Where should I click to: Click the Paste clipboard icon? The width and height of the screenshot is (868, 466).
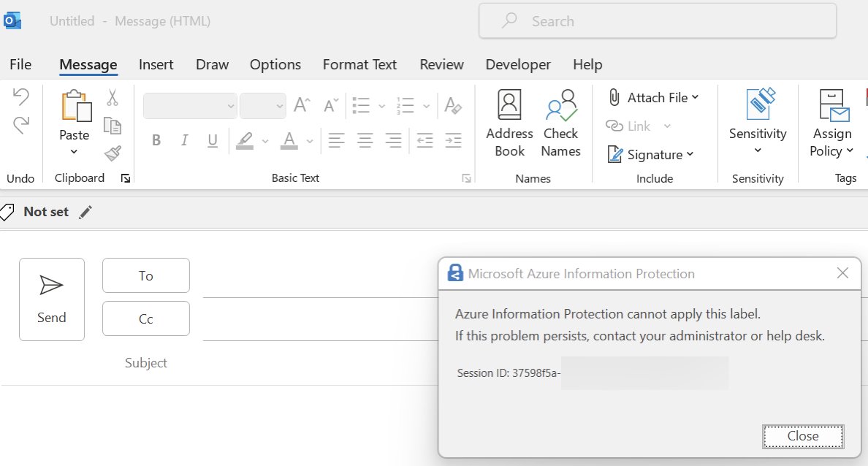[76, 106]
